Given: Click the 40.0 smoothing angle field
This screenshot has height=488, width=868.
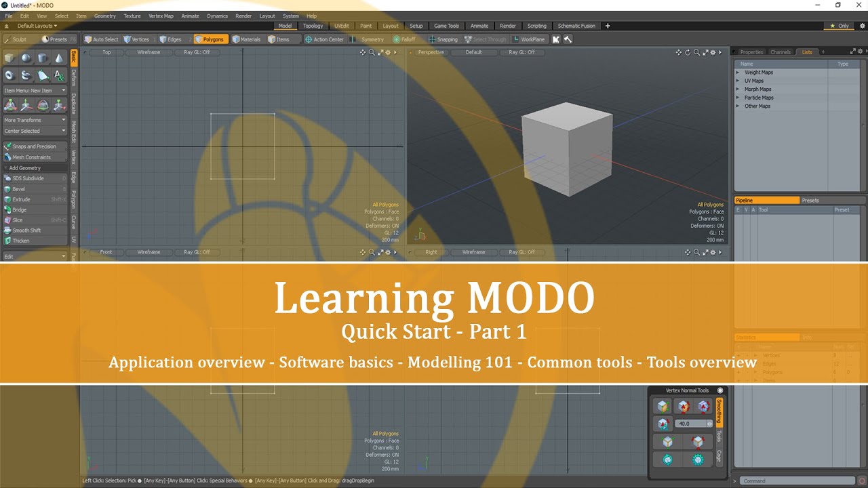Looking at the screenshot, I should 694,424.
